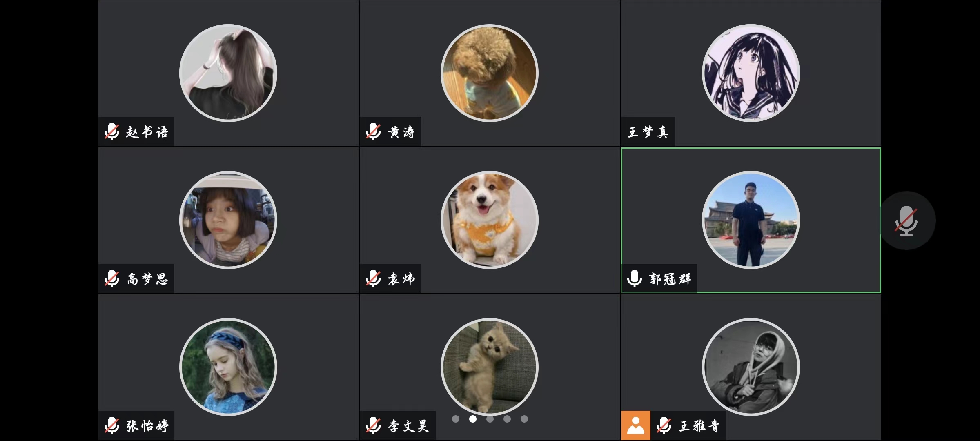
Task: Click the name label 郭冠群
Action: [670, 279]
